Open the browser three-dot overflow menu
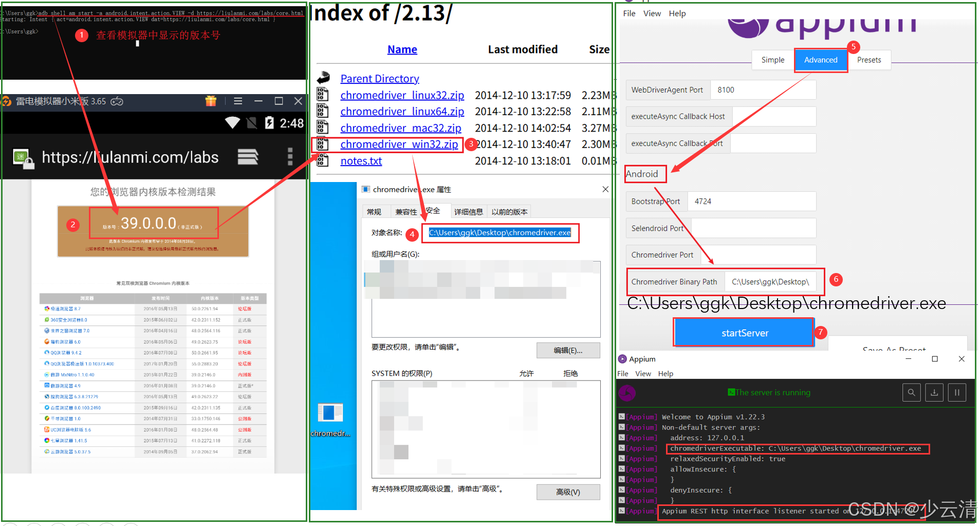Image resolution: width=980 pixels, height=526 pixels. click(290, 157)
